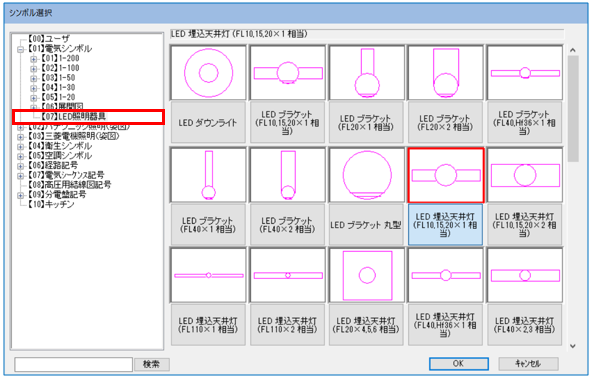Select LED 埋込天井灯 (FL10,15,20×2 相当) symbol

tap(525, 175)
